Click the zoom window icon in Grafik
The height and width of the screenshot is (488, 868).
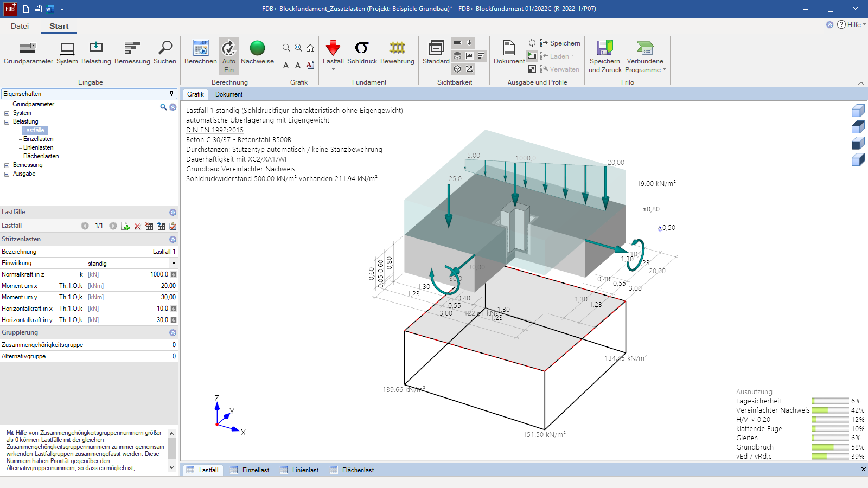coord(298,48)
